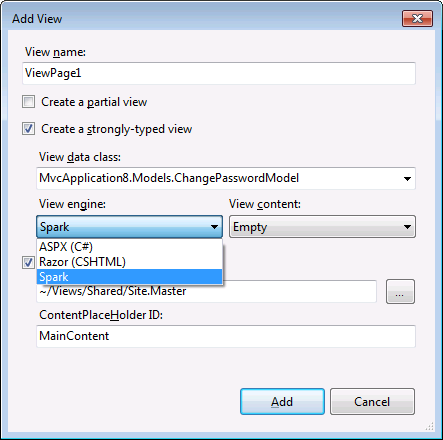
Task: Click the View data class text box
Action: 218,178
